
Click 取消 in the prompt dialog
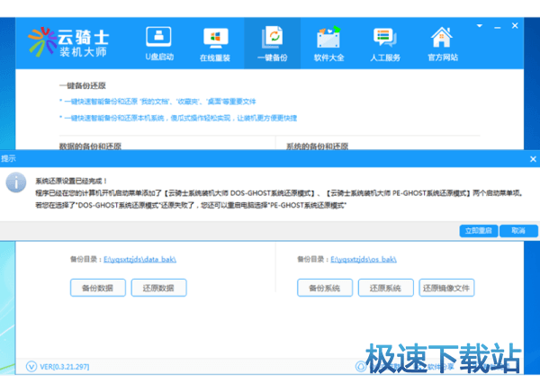click(518, 230)
